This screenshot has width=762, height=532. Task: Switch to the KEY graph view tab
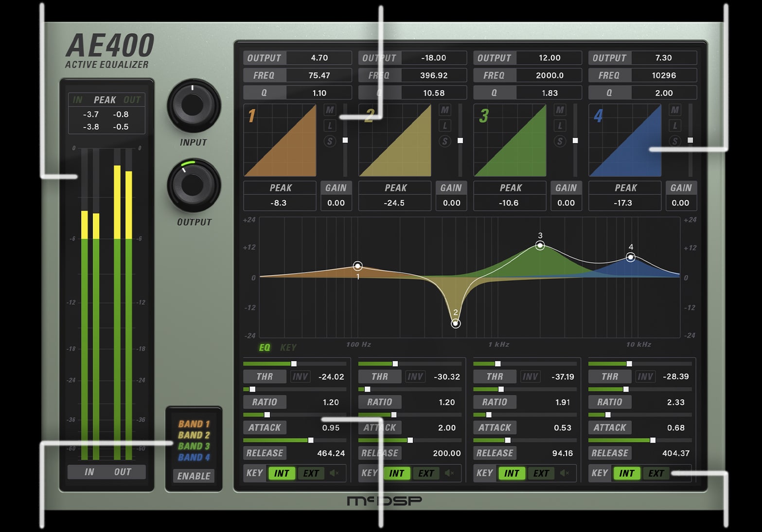288,347
